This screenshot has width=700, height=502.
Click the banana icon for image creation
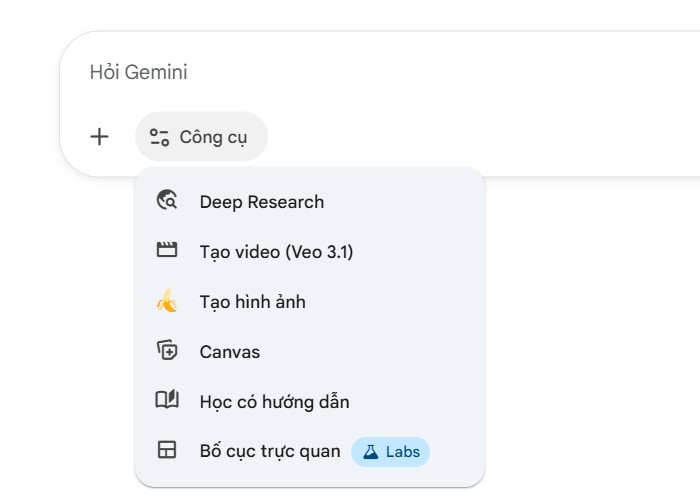click(x=167, y=301)
